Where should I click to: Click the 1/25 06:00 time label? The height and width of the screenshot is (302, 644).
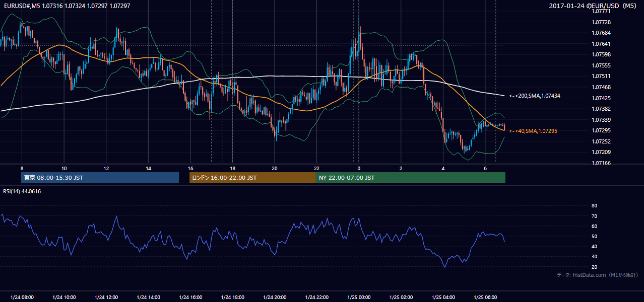click(485, 297)
